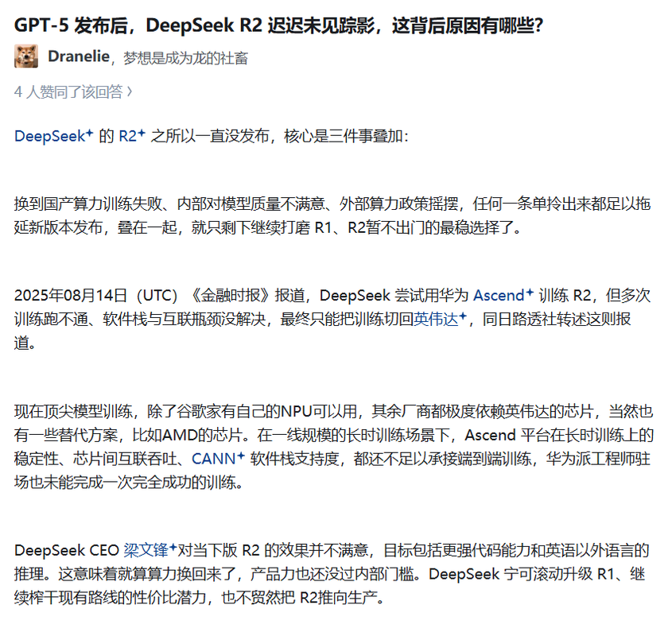Image resolution: width=672 pixels, height=636 pixels.
Task: Click the text "比如AMD的芯片"
Action: (188, 435)
